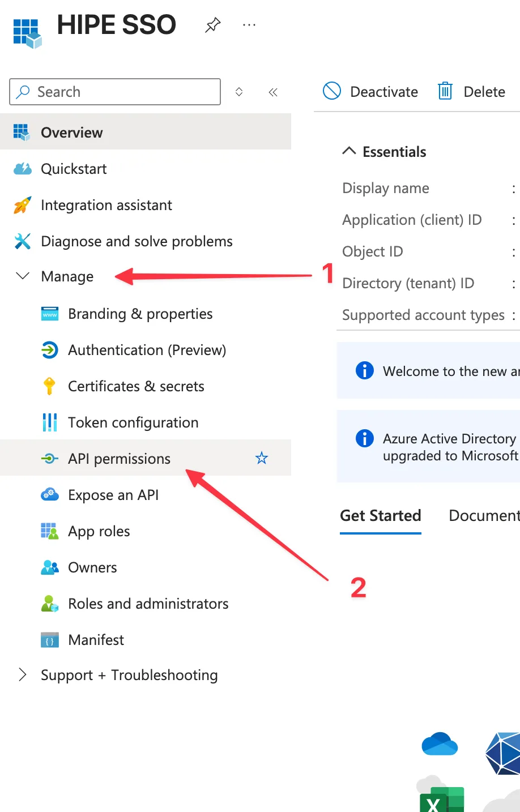Switch to the Documentation tab
Image resolution: width=520 pixels, height=812 pixels.
point(484,515)
